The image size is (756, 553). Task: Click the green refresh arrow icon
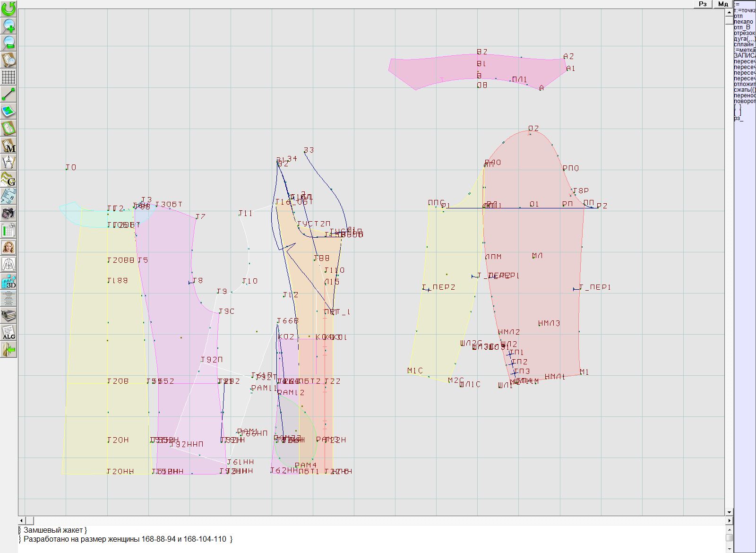point(9,9)
